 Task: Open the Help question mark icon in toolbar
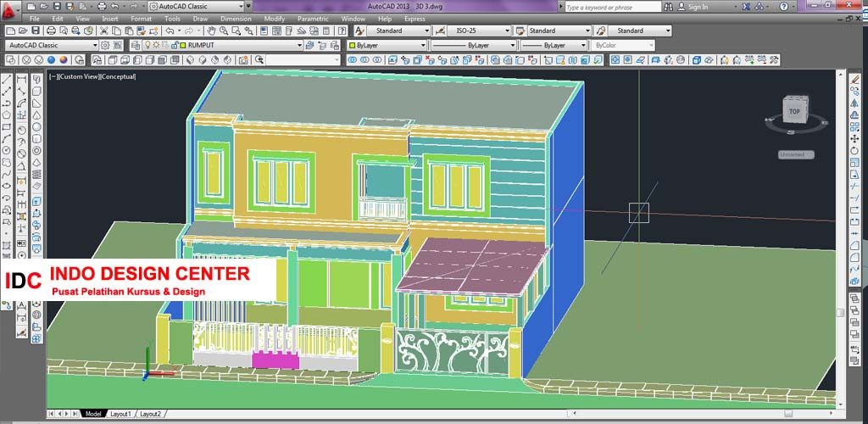[x=342, y=31]
